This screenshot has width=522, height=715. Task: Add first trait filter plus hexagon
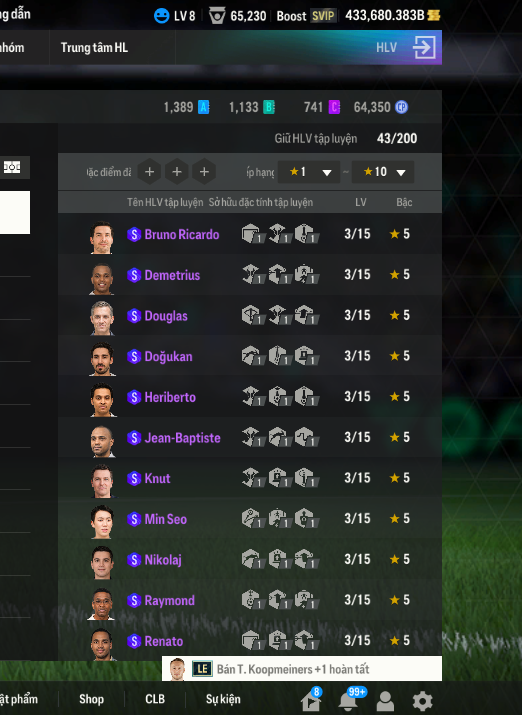149,172
